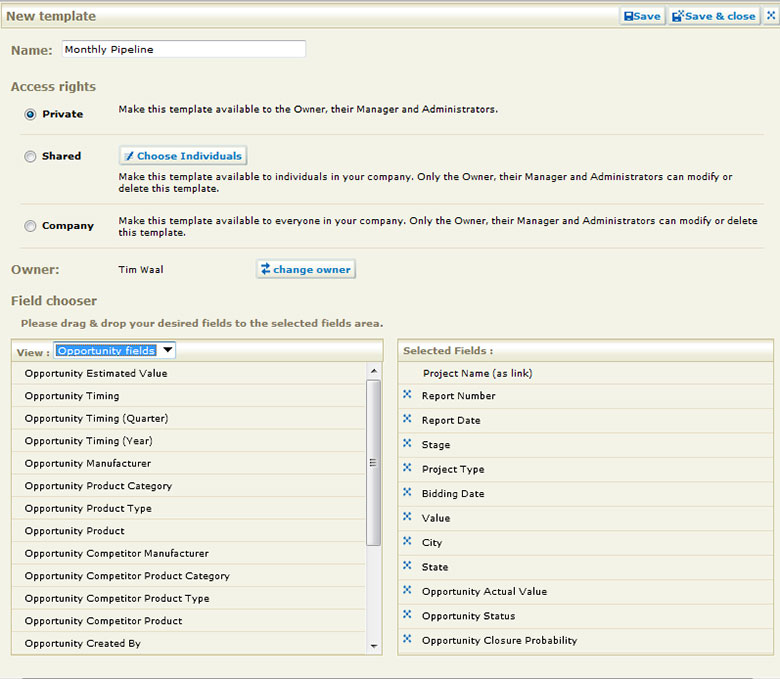The image size is (780, 679).
Task: Remove the Value field using its X icon
Action: click(x=407, y=516)
